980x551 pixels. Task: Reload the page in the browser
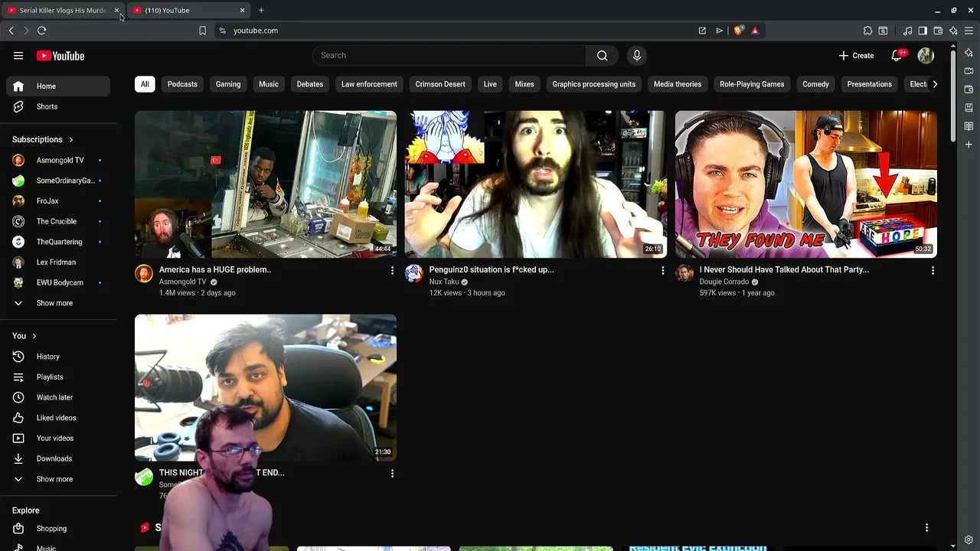(41, 31)
